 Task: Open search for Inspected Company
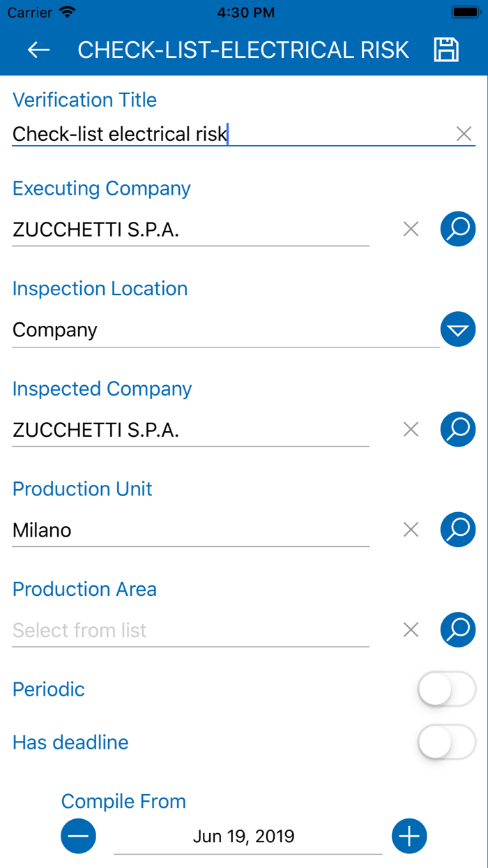[457, 430]
